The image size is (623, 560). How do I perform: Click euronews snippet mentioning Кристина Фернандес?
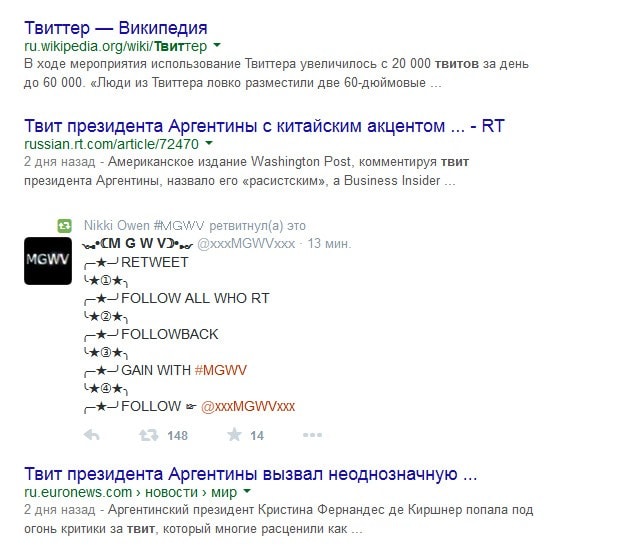pos(279,519)
